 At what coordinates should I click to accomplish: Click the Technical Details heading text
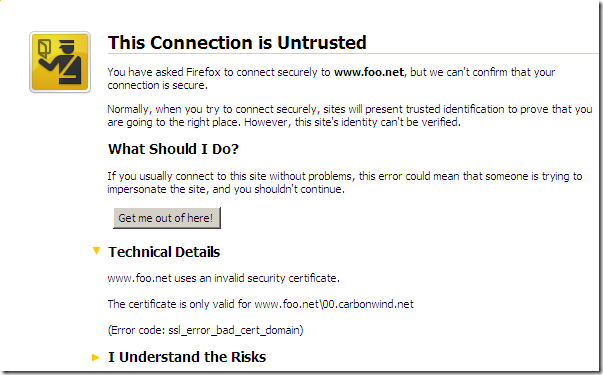click(x=164, y=252)
